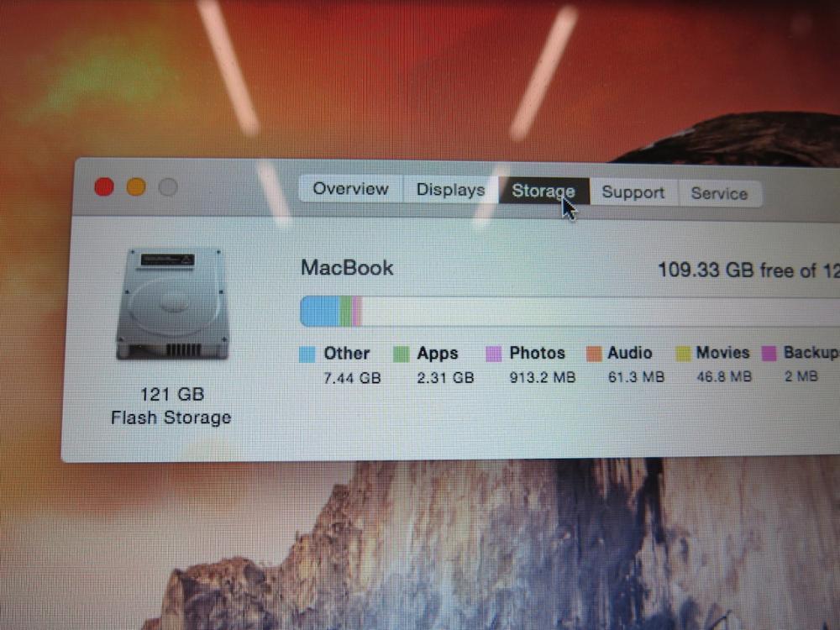
Task: Click the green Apps segment of the storage bar
Action: (x=346, y=312)
